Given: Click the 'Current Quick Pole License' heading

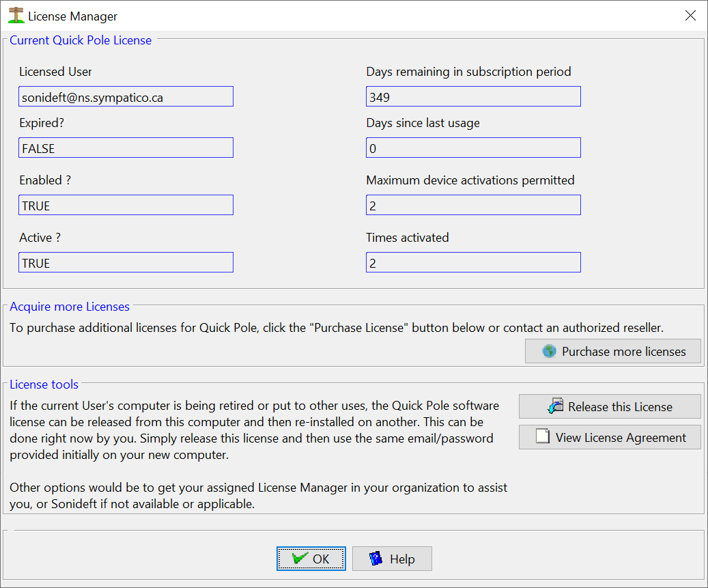Looking at the screenshot, I should [81, 40].
